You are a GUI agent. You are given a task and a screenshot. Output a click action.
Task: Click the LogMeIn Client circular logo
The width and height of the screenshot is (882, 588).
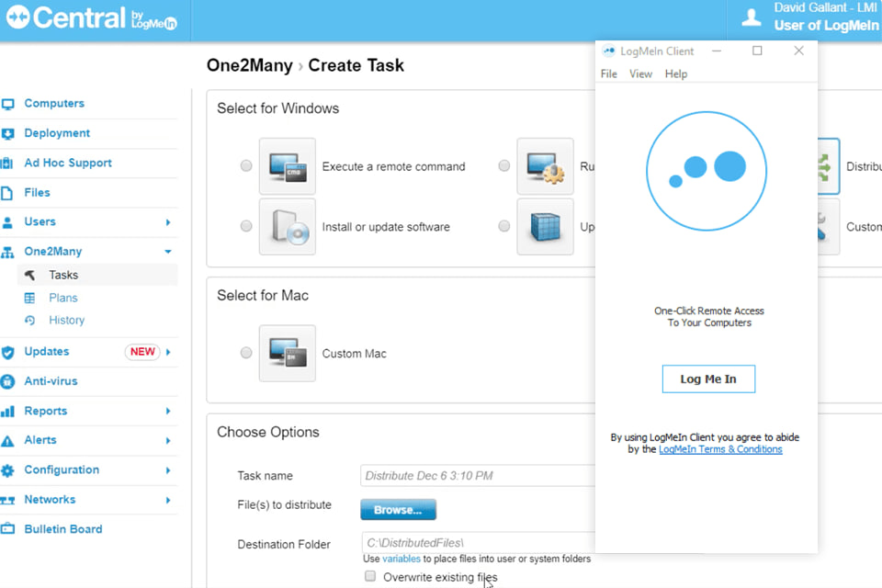pyautogui.click(x=707, y=171)
